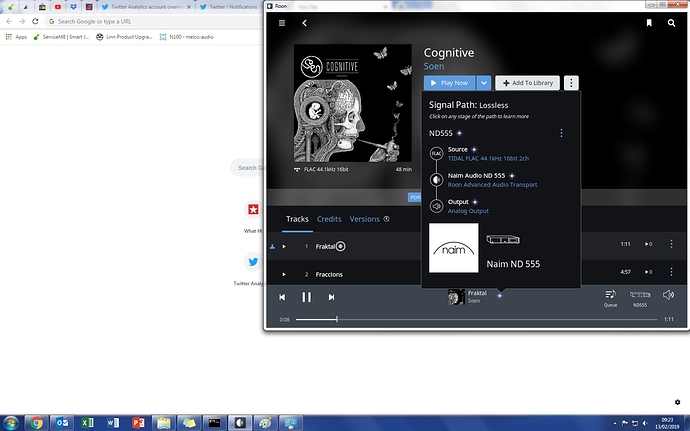Open the Roon bookmarks icon
Screen dimensions: 690x431
click(649, 23)
